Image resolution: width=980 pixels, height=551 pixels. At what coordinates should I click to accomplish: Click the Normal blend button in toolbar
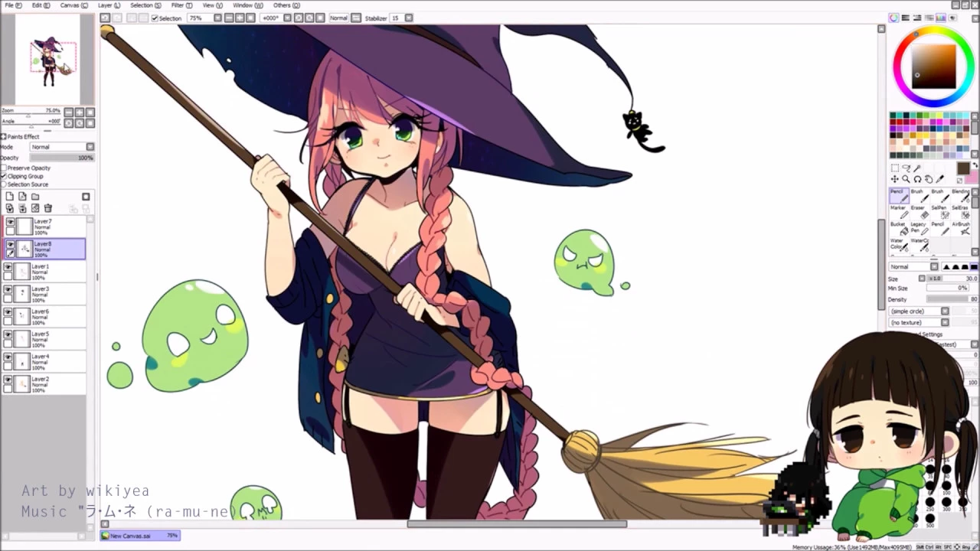pos(338,18)
